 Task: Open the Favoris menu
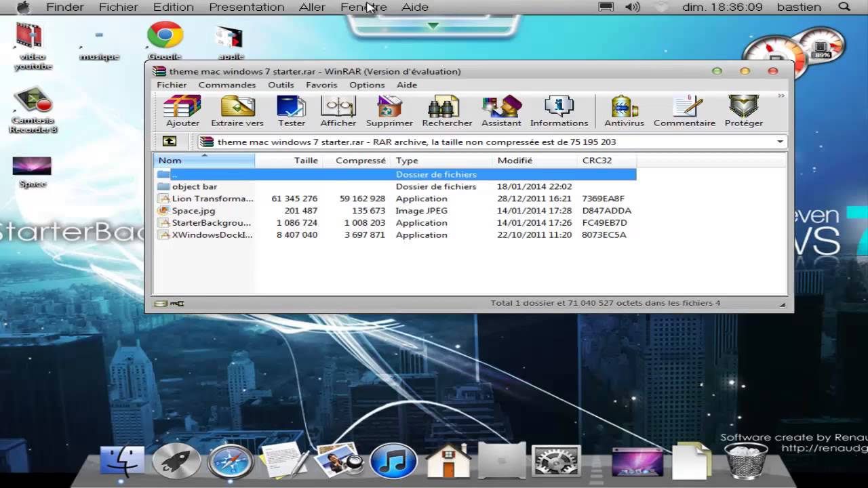click(321, 85)
